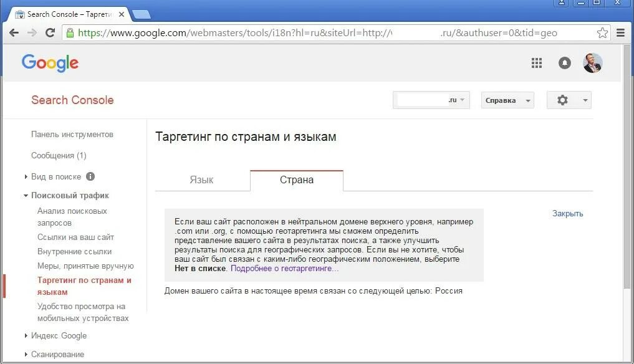The image size is (634, 364).
Task: Bookmark the page with the star icon
Action: (602, 33)
